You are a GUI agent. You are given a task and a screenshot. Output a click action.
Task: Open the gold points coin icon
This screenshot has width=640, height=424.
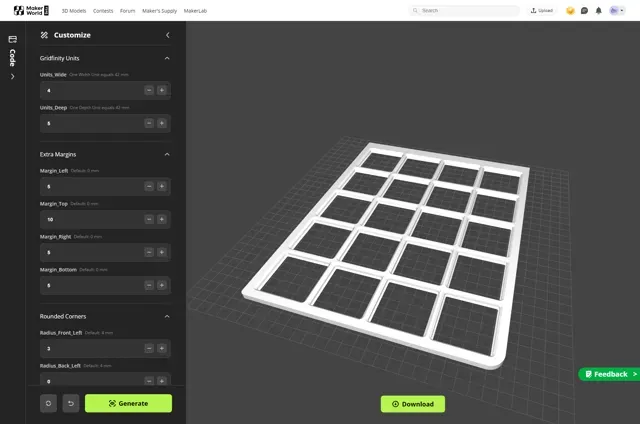570,11
